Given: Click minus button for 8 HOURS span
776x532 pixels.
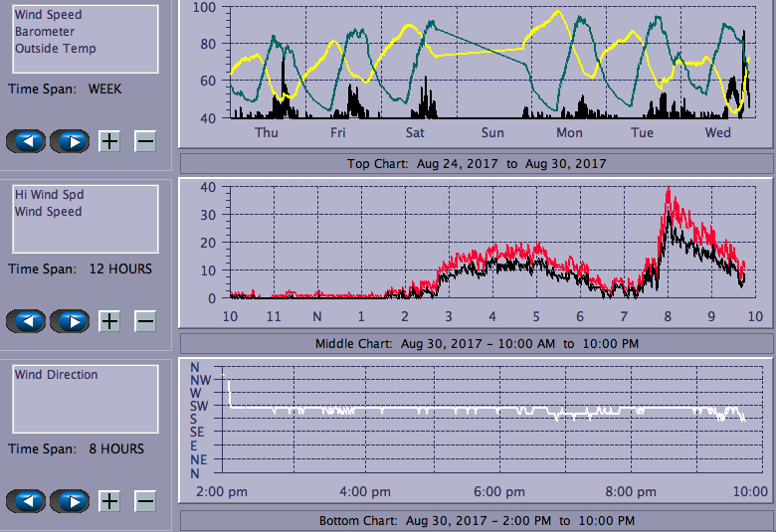Looking at the screenshot, I should [145, 501].
